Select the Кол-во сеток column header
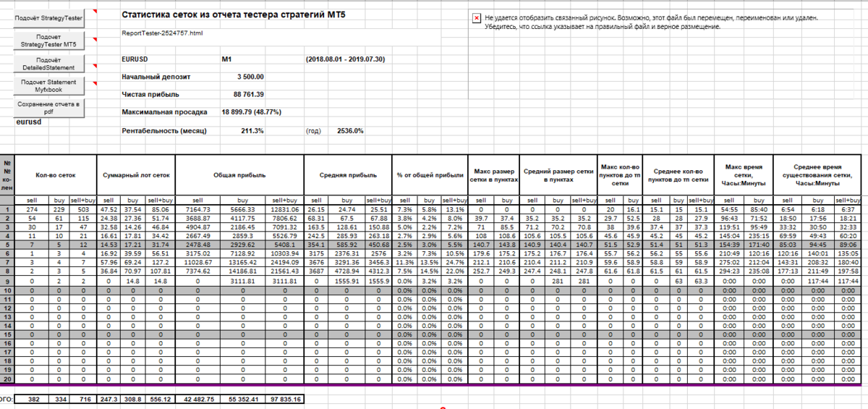Viewport: 868px width, 409px height. [55, 174]
